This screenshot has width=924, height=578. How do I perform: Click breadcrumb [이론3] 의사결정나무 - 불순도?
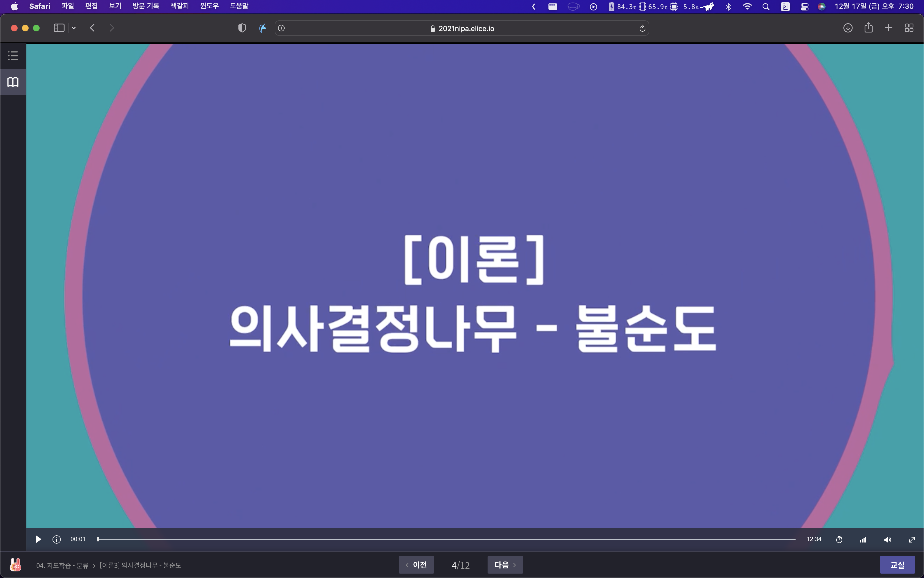click(x=141, y=565)
